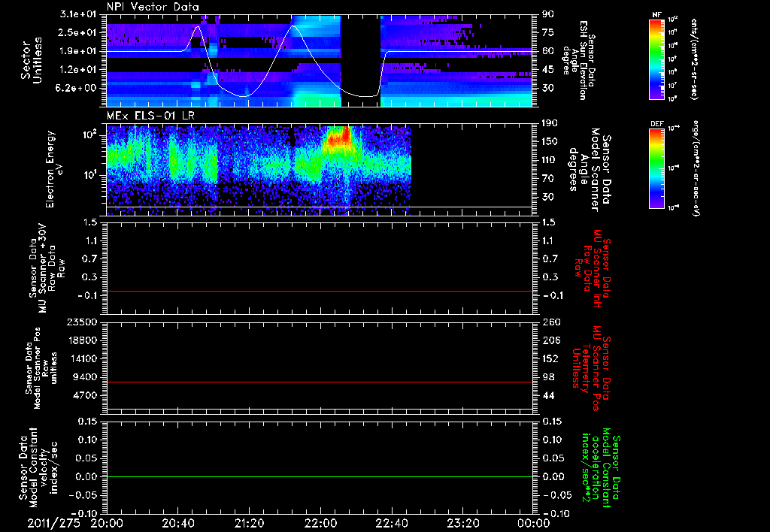
Task: Click the "152" telemetry tick label
Action: (x=550, y=358)
